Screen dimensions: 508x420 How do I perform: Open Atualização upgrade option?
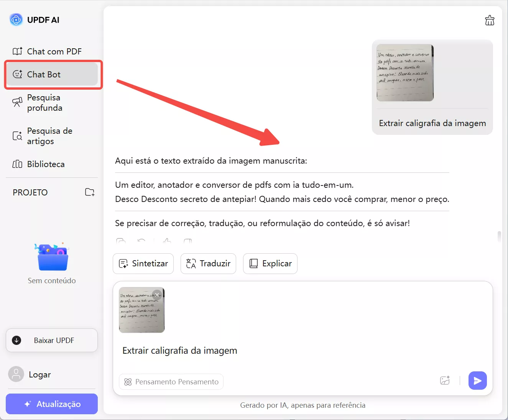(x=51, y=404)
